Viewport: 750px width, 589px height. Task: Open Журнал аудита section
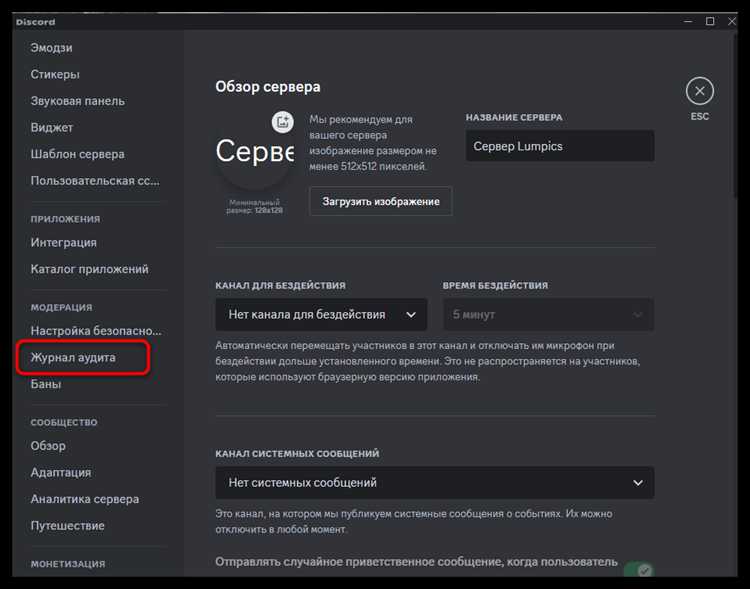73,357
